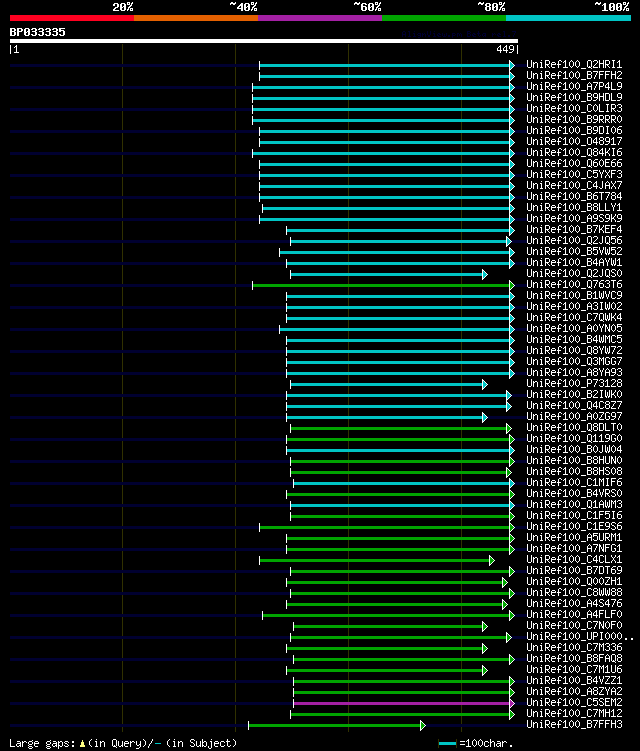The height and width of the screenshot is (751, 640).
Task: Open the UniRef100_A9S9K9 entry
Action: 574,218
